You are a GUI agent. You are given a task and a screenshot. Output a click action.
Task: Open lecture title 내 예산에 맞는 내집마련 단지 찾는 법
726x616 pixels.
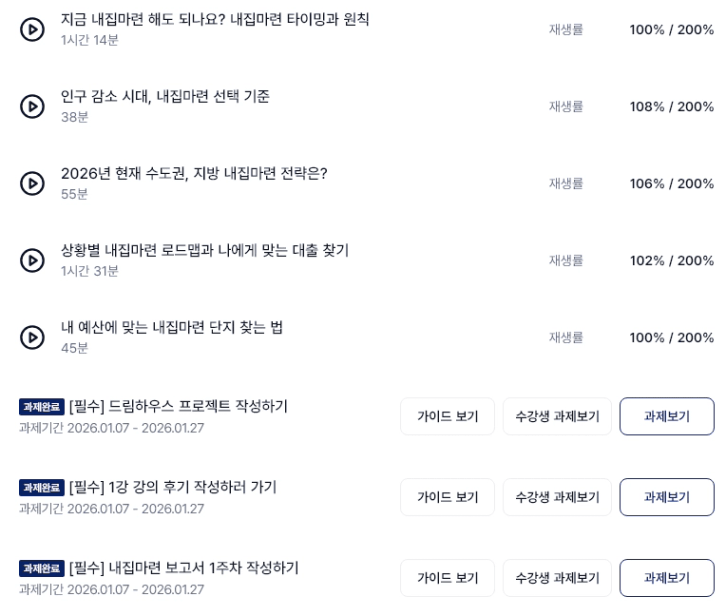tap(172, 328)
